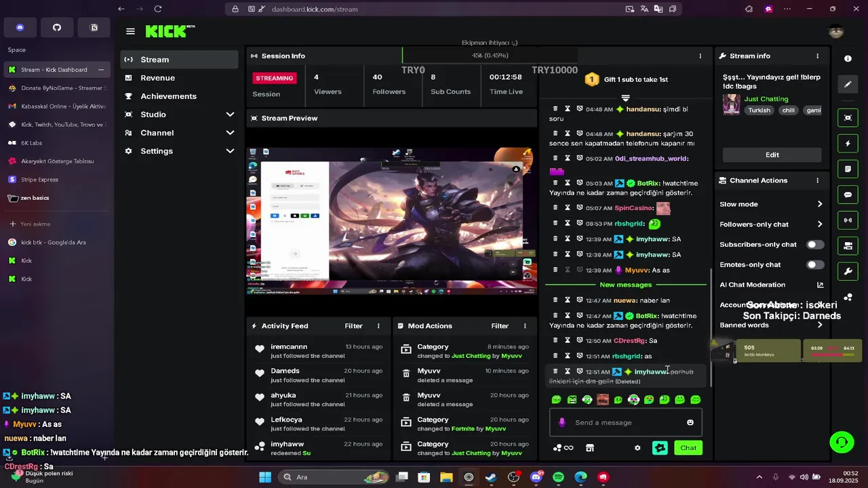Screen dimensions: 868x488
Task: Open the profile avatar at top right
Action: point(836,31)
